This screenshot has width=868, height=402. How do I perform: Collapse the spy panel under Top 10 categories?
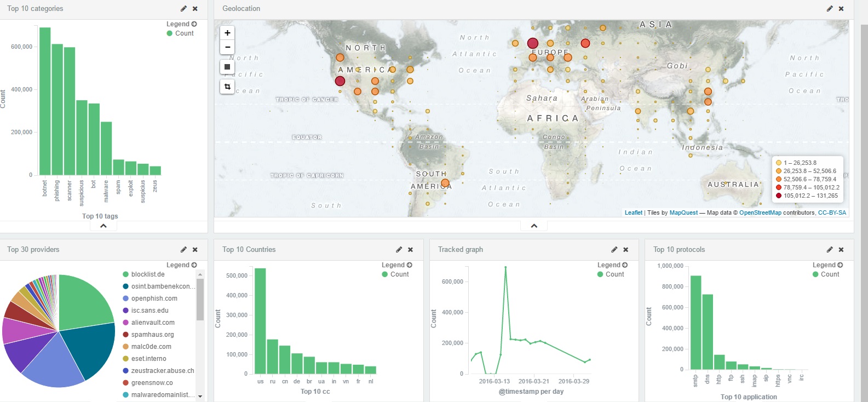103,226
